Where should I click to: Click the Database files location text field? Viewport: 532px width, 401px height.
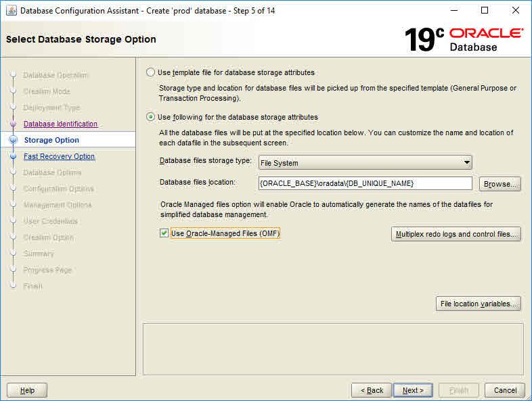365,183
